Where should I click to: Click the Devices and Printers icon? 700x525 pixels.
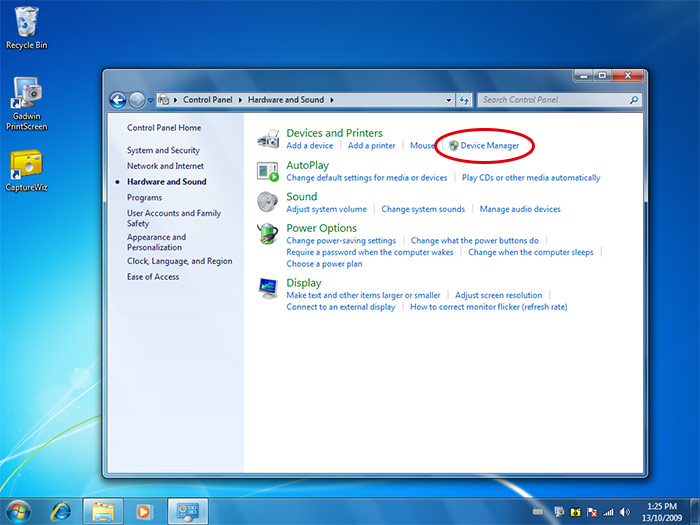coord(268,139)
